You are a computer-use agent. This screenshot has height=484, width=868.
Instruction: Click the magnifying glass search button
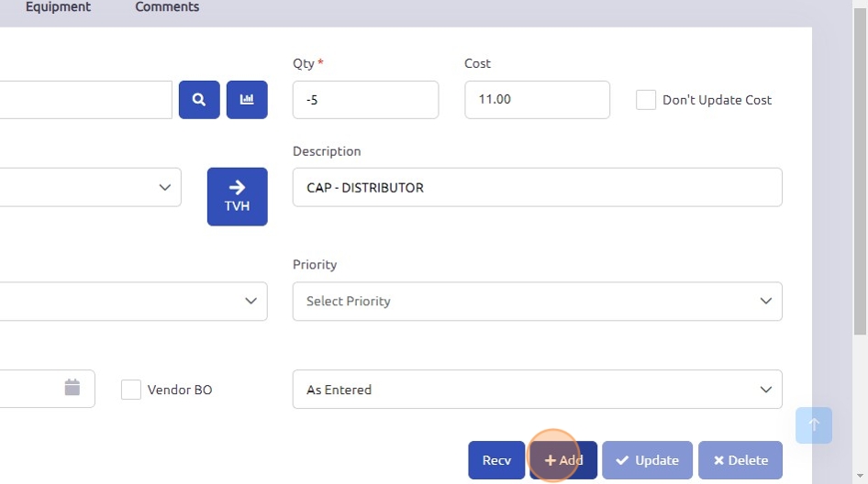(x=199, y=100)
